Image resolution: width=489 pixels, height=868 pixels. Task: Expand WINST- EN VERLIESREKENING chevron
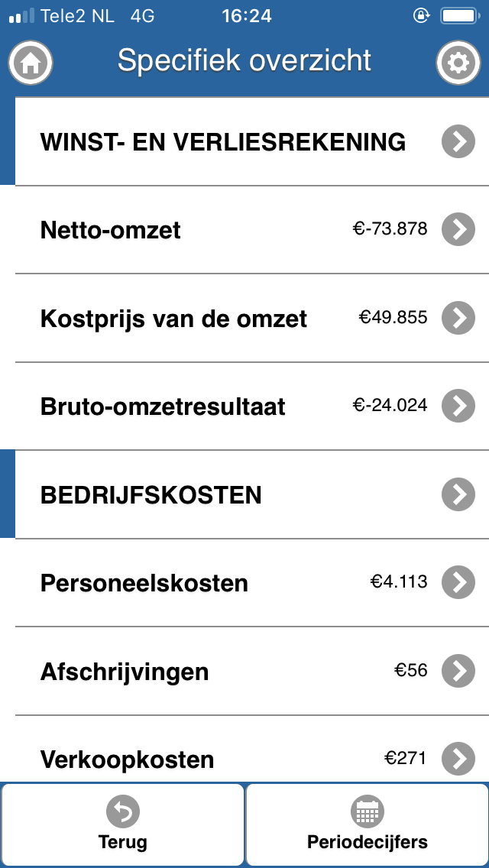(x=458, y=141)
